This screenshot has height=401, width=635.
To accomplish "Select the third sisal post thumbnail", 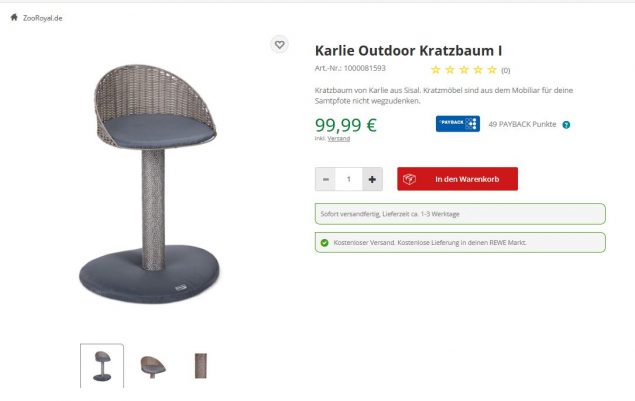I will point(200,366).
